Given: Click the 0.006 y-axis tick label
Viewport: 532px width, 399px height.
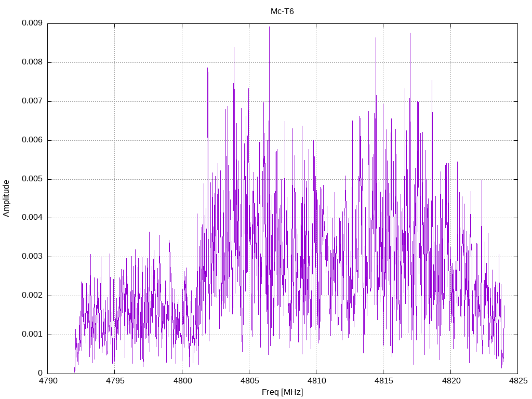Looking at the screenshot, I should (x=32, y=140).
